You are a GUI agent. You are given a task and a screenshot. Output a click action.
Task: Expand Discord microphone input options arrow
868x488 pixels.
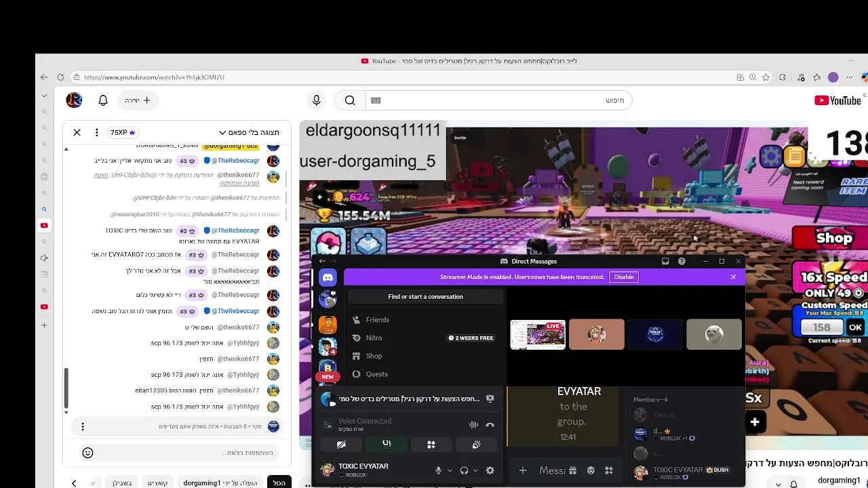tap(450, 470)
